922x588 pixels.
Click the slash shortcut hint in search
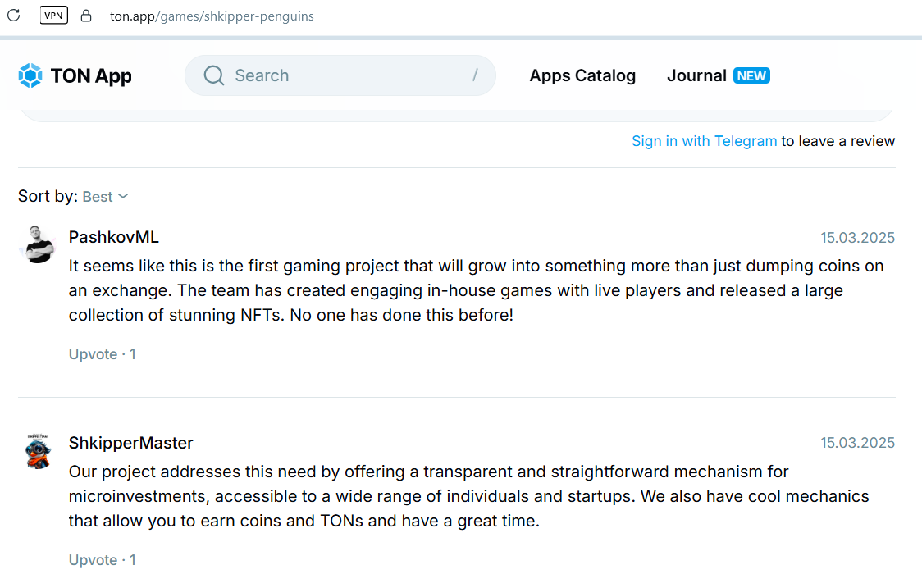coord(475,75)
